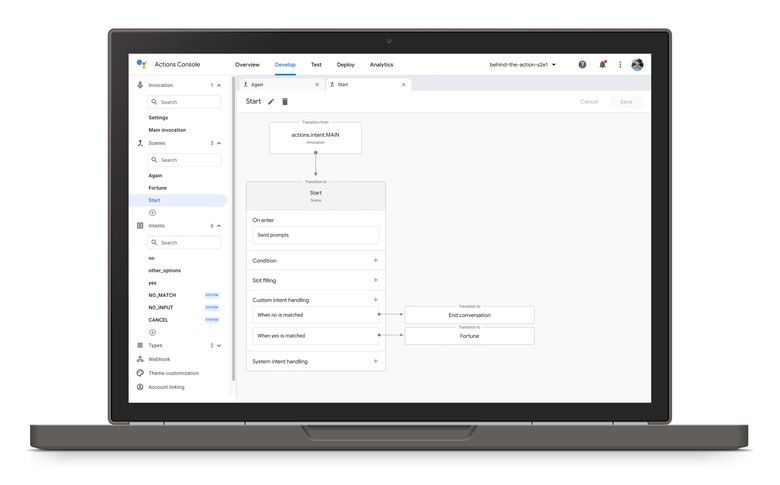Add a new intent with plus icon under Intents

[x=153, y=332]
